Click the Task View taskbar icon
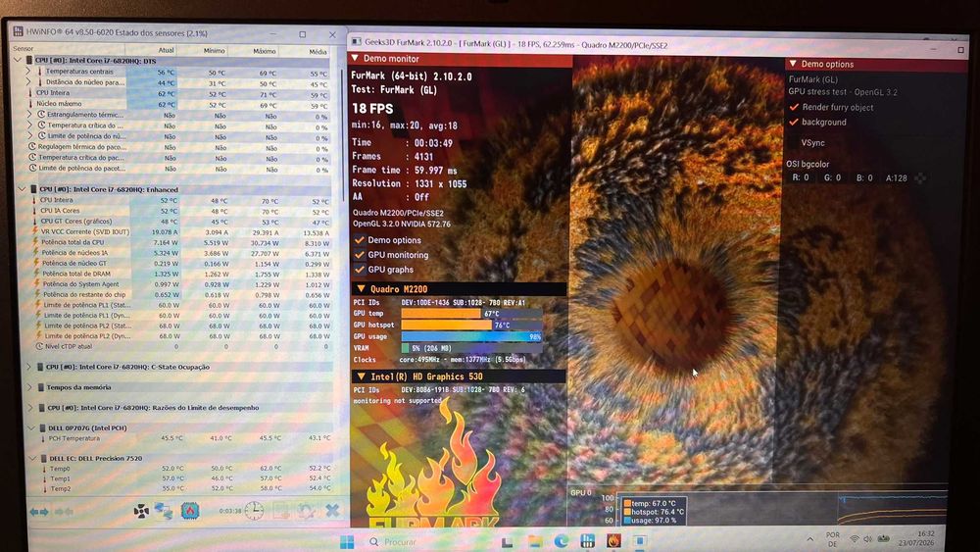This screenshot has height=552, width=980. (x=507, y=541)
